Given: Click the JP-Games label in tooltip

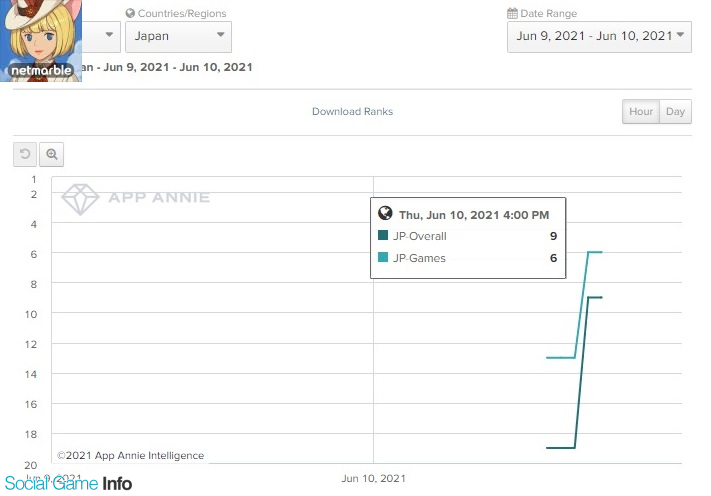Looking at the screenshot, I should [419, 258].
